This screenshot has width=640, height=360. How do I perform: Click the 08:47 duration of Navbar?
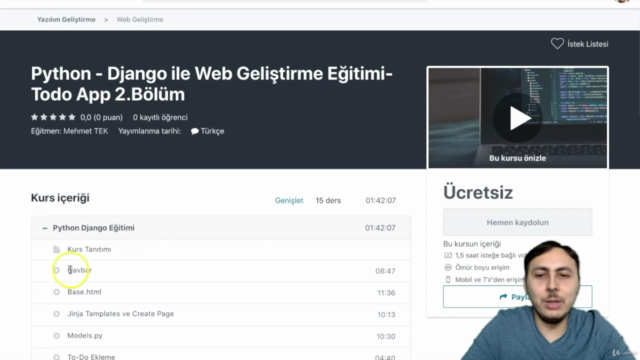385,271
